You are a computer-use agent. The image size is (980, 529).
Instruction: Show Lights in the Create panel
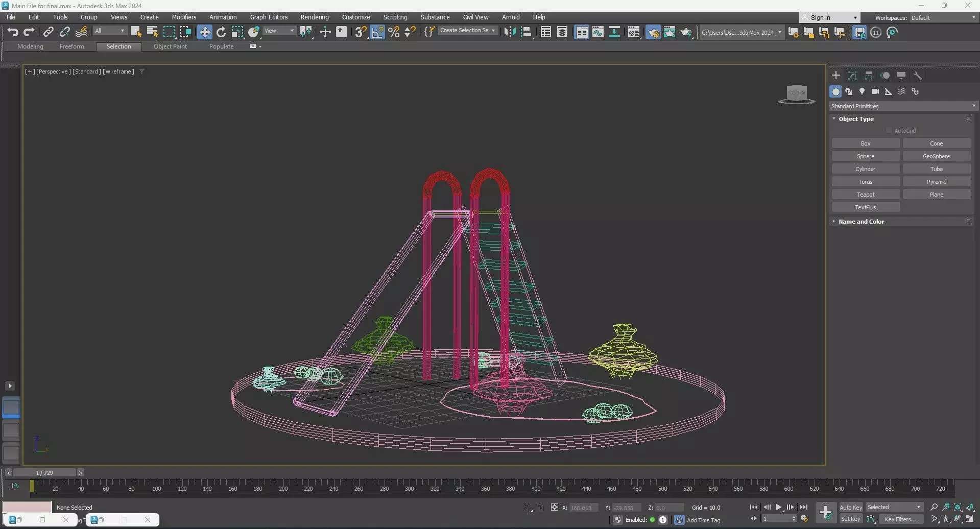pyautogui.click(x=862, y=92)
